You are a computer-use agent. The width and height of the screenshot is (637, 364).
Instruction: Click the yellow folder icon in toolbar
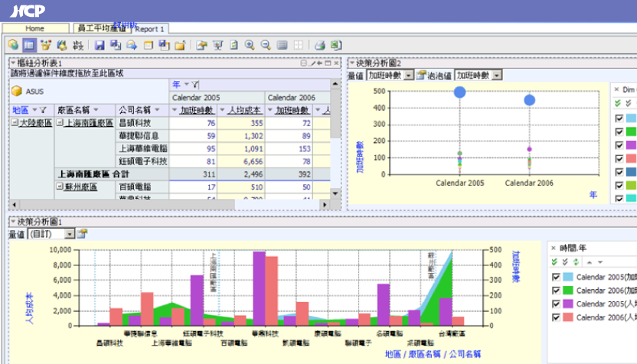pyautogui.click(x=180, y=45)
